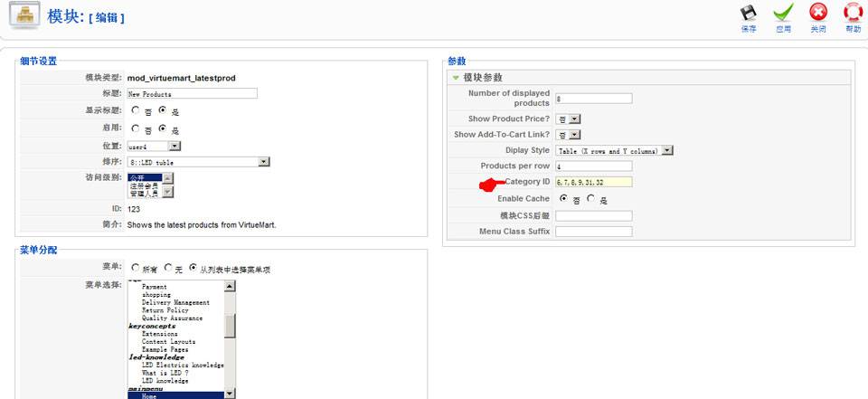The width and height of the screenshot is (868, 399).
Task: Set 显示标题 (show title) to 否
Action: [136, 110]
